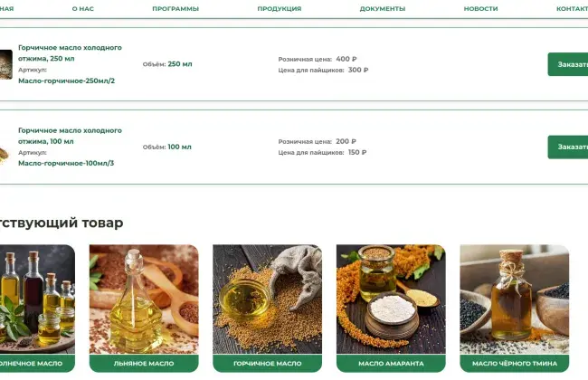Open the 250 ml mustard oil product title

coord(71,52)
